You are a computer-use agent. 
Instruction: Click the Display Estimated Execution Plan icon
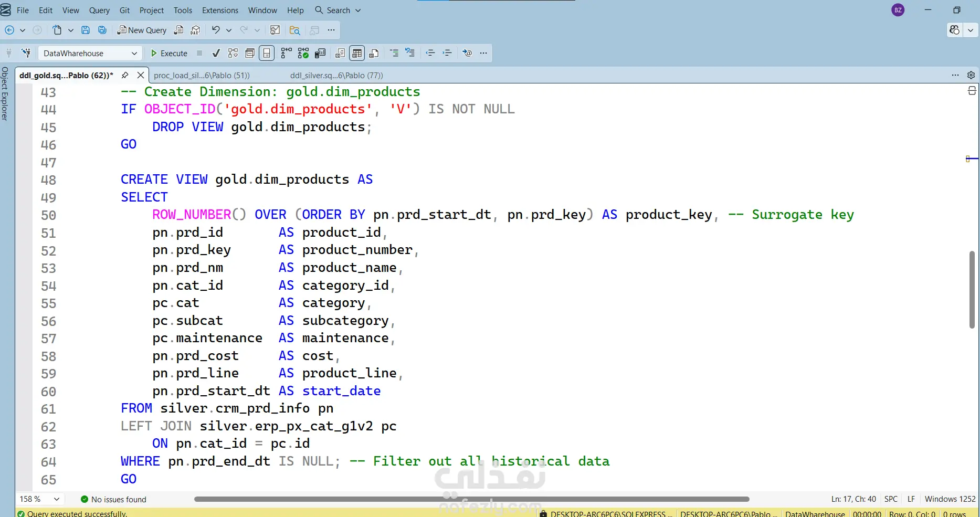(x=233, y=53)
